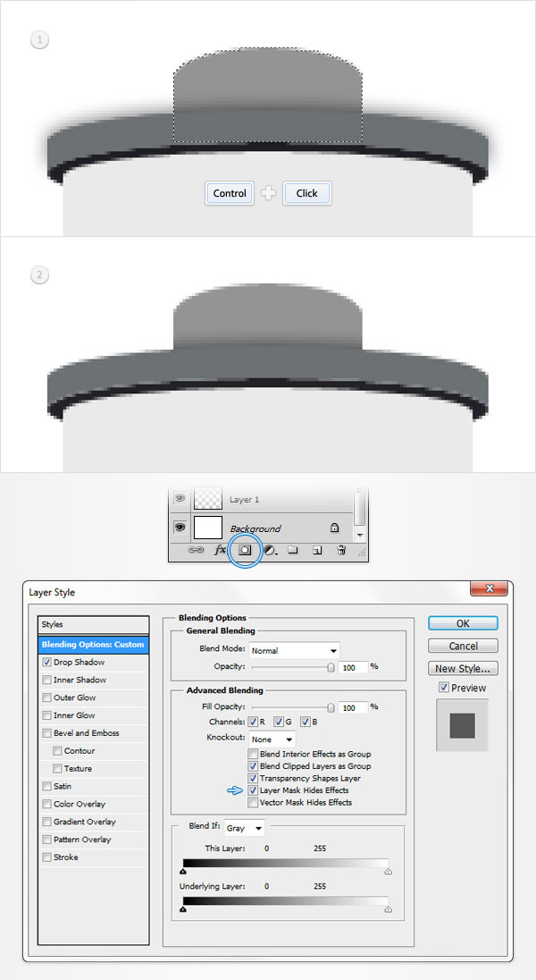Click the Delete layer trash icon
The image size is (536, 980).
click(x=341, y=551)
